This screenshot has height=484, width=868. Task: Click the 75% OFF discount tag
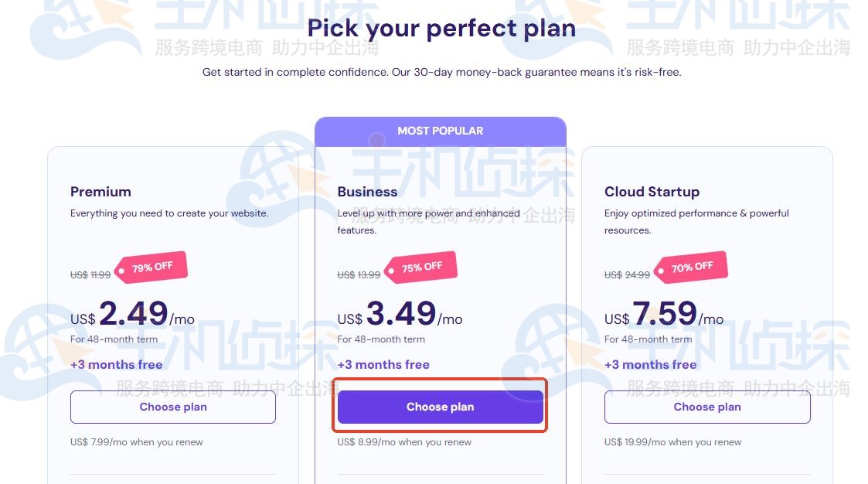point(421,268)
